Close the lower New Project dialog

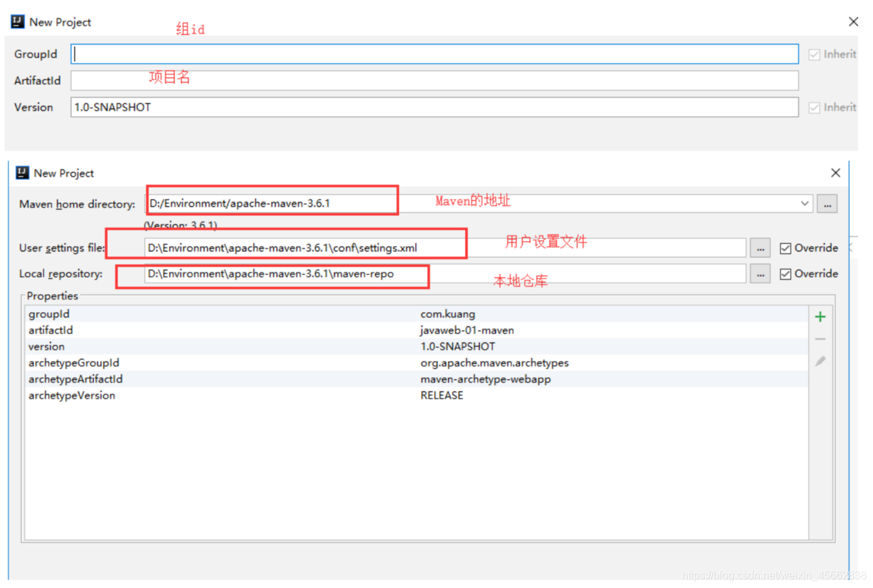[x=836, y=173]
